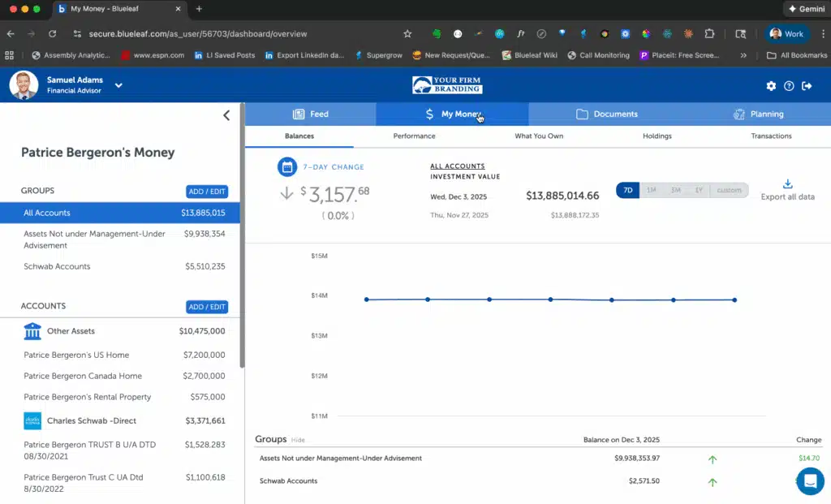Click the log out icon
831x504 pixels.
(x=807, y=86)
